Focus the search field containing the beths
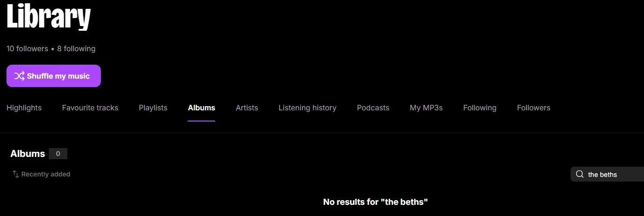The image size is (644, 216). 607,174
